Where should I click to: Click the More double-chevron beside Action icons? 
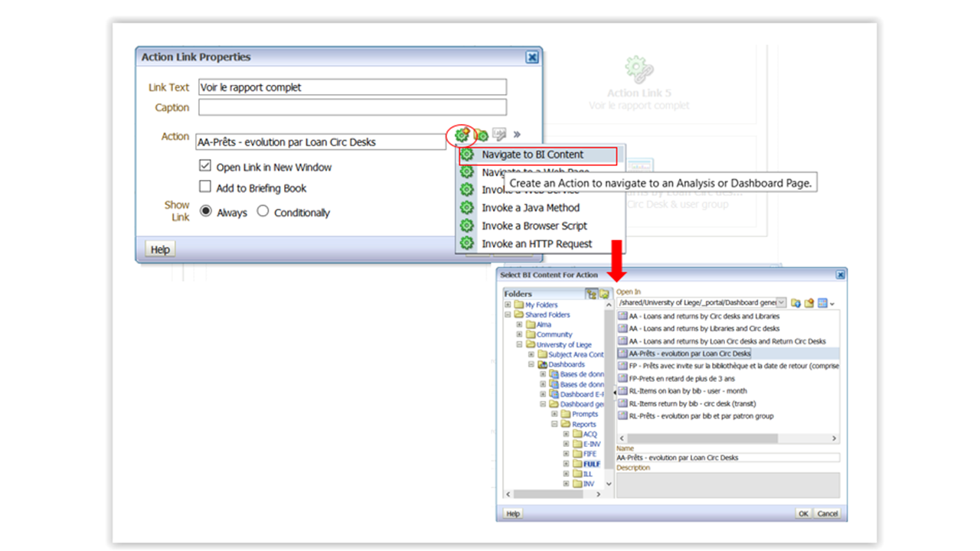coord(517,135)
